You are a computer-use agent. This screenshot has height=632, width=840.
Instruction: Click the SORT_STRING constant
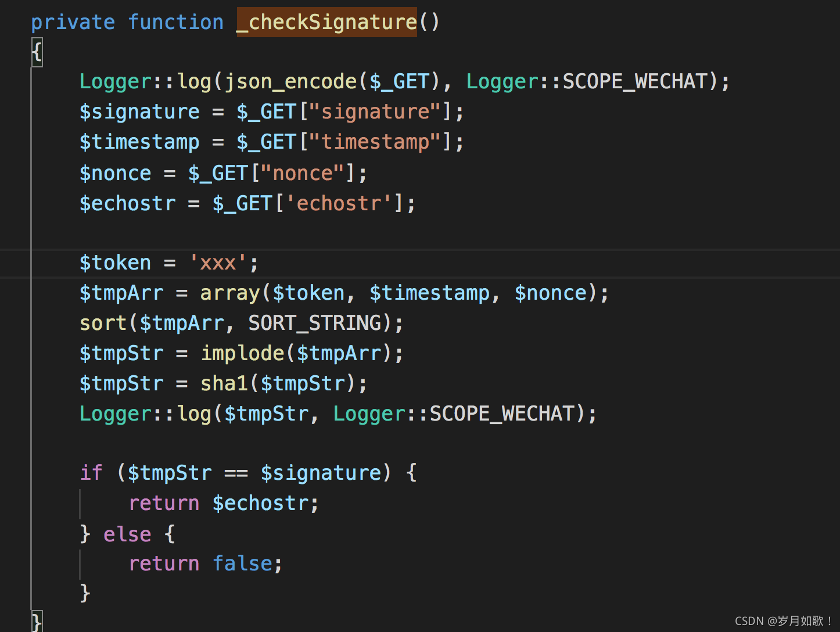315,323
